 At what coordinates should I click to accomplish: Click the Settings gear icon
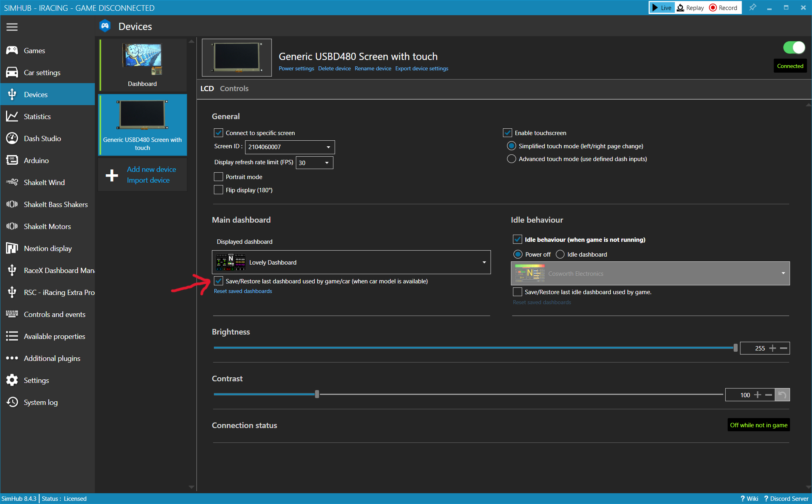(12, 380)
